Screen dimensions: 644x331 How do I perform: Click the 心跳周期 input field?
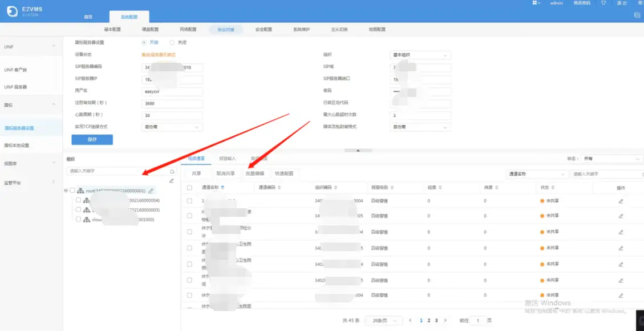[172, 115]
